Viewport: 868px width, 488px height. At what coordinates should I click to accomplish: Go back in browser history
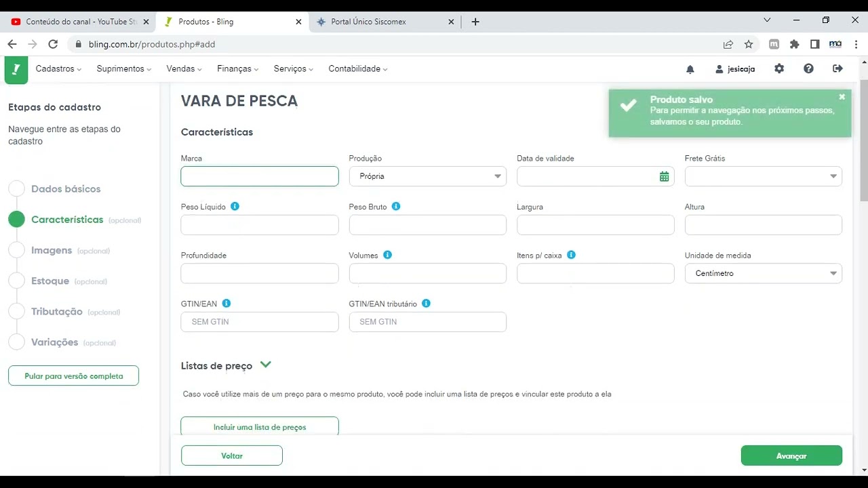(12, 44)
